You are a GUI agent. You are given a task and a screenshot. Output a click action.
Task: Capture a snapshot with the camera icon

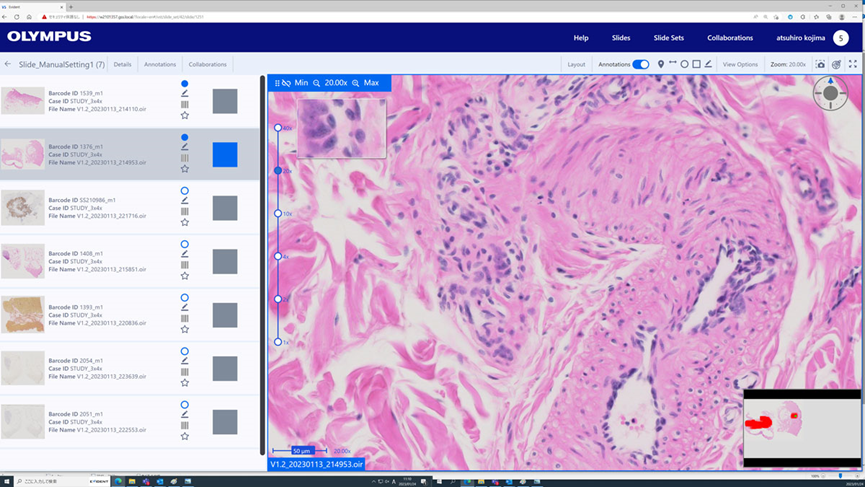coord(821,64)
